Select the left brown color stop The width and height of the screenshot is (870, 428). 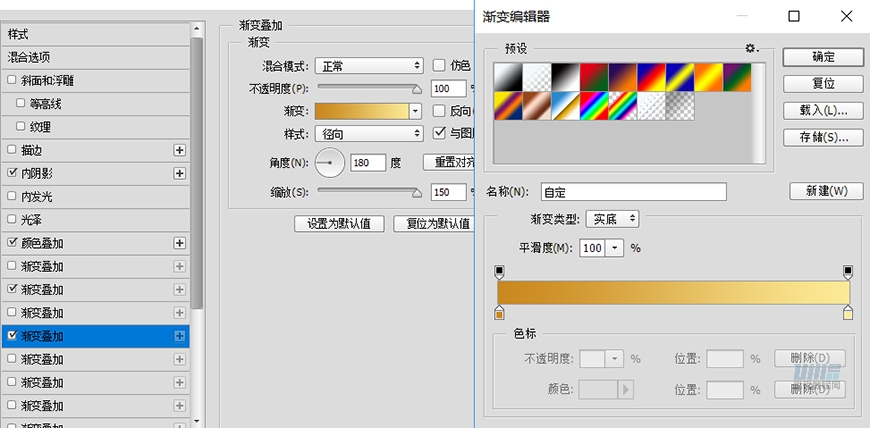tap(499, 313)
